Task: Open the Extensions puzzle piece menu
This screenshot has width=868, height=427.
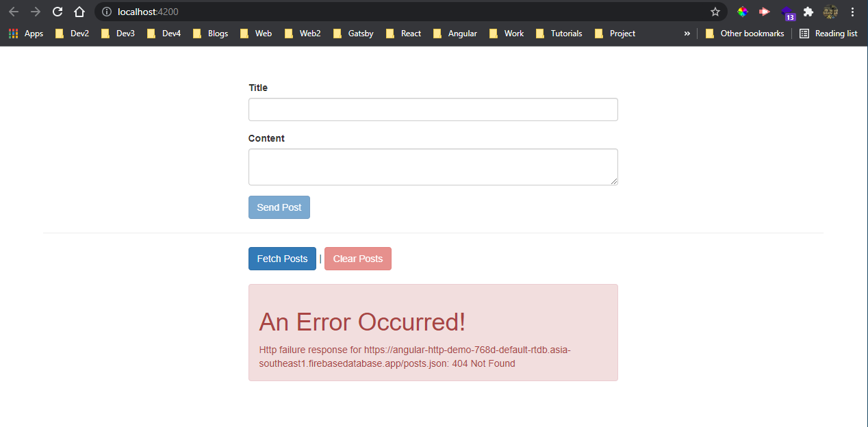Action: [808, 12]
